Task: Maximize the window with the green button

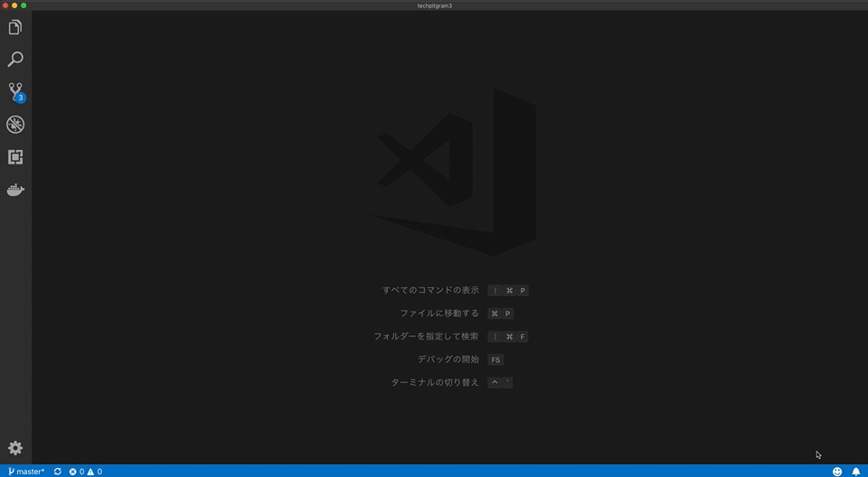Action: 24,5
